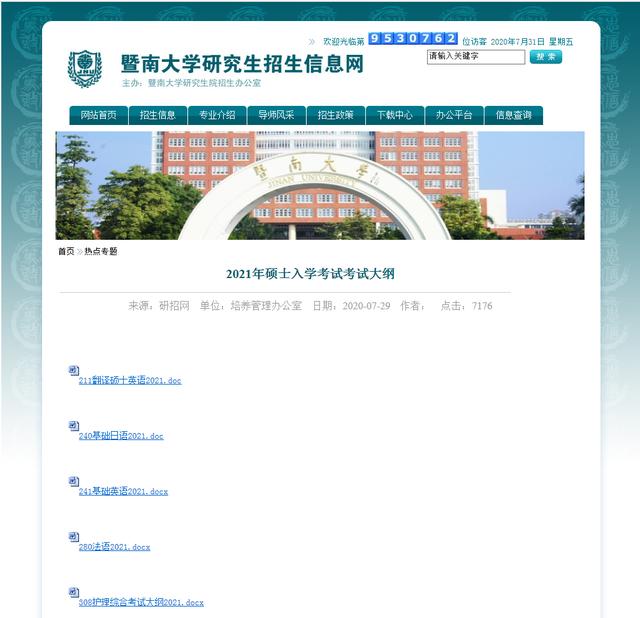Click the date text 2020年7月31日

518,42
